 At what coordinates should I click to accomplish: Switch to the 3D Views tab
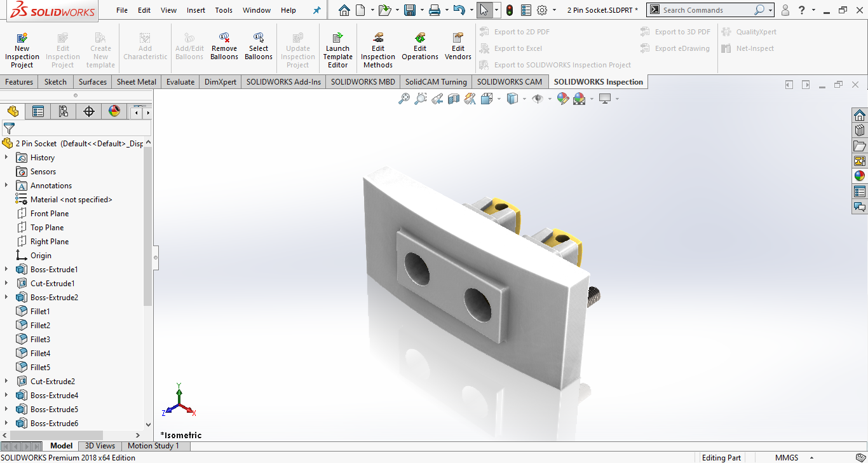[x=100, y=446]
